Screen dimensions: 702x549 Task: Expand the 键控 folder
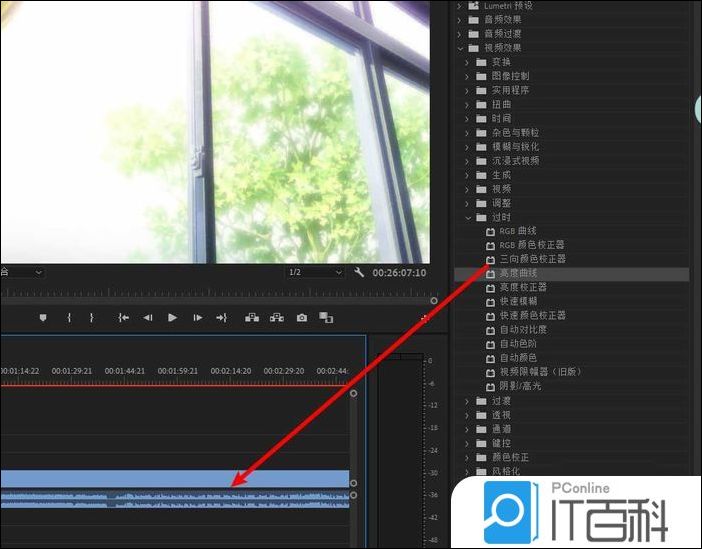467,443
